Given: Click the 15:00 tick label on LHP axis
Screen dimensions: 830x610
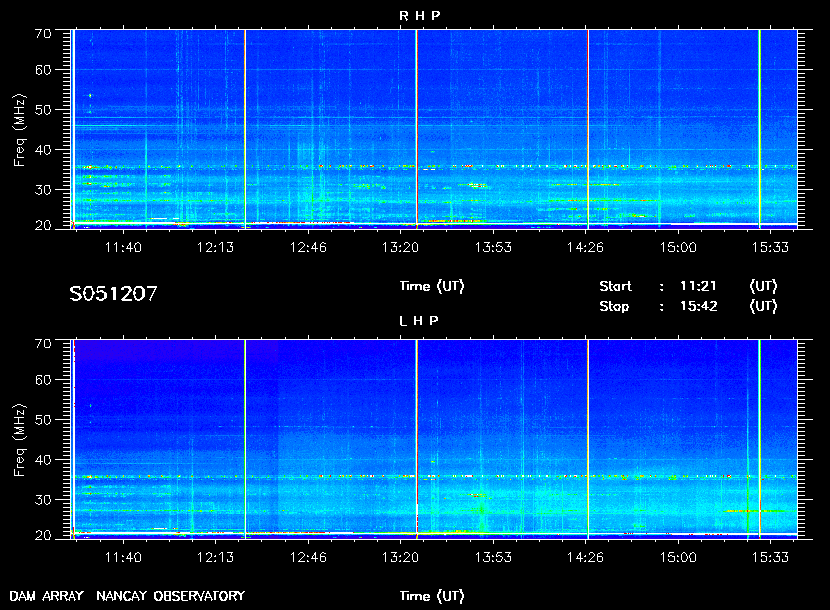Looking at the screenshot, I should pyautogui.click(x=678, y=557).
